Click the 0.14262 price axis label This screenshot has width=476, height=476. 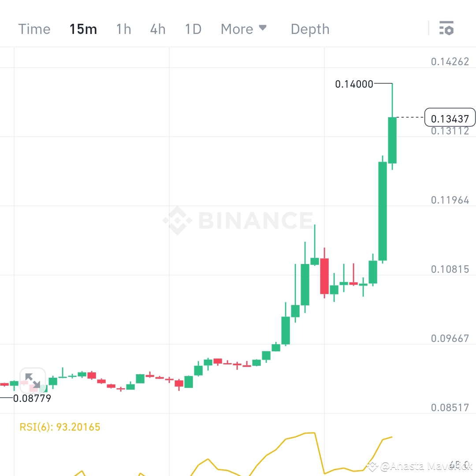tap(450, 62)
